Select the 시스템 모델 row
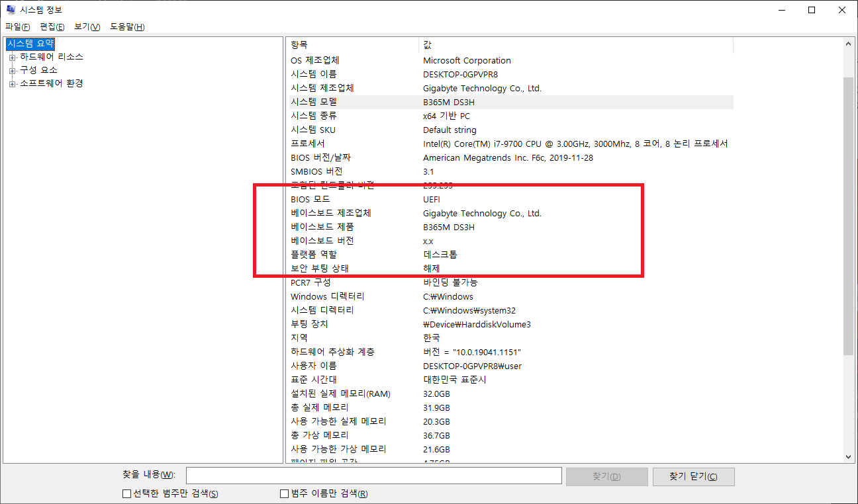 pos(510,102)
